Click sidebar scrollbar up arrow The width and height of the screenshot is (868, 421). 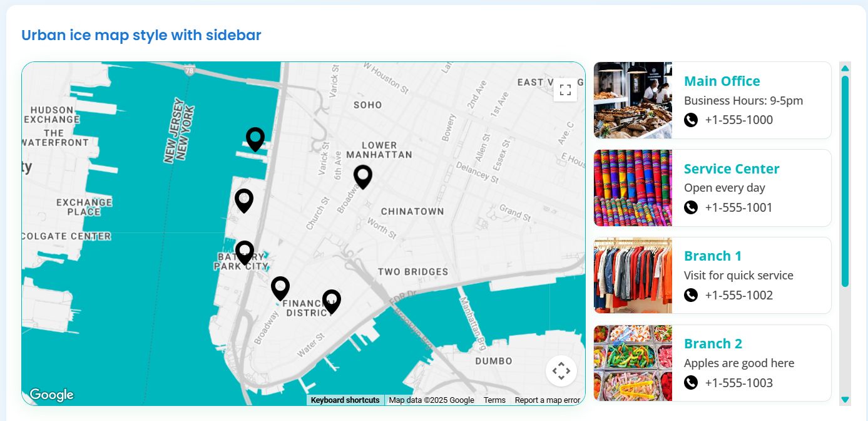845,68
